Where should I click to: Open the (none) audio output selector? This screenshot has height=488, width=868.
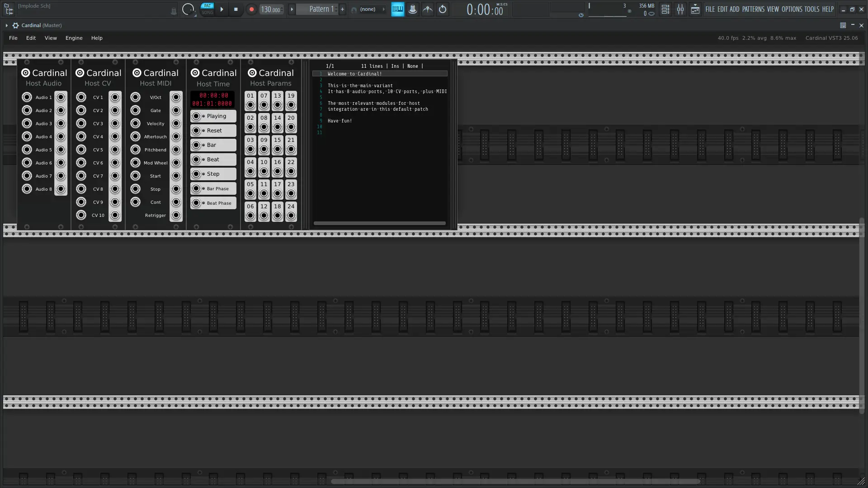[x=368, y=9]
